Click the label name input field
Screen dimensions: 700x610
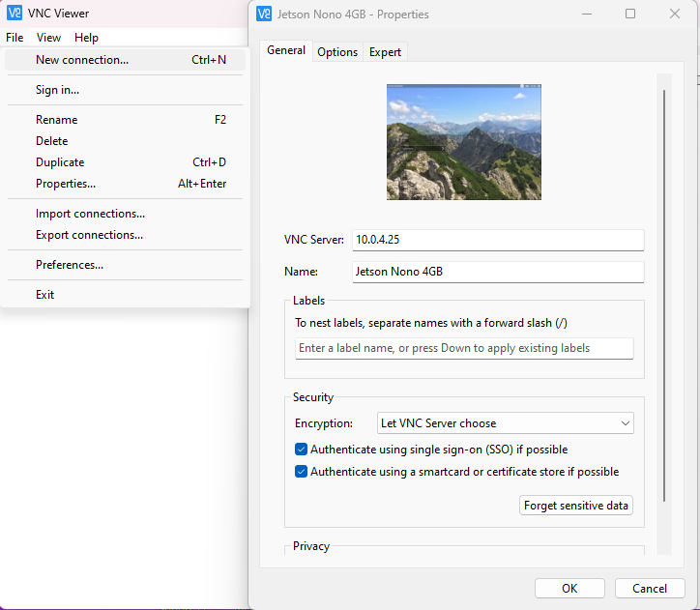[x=464, y=348]
